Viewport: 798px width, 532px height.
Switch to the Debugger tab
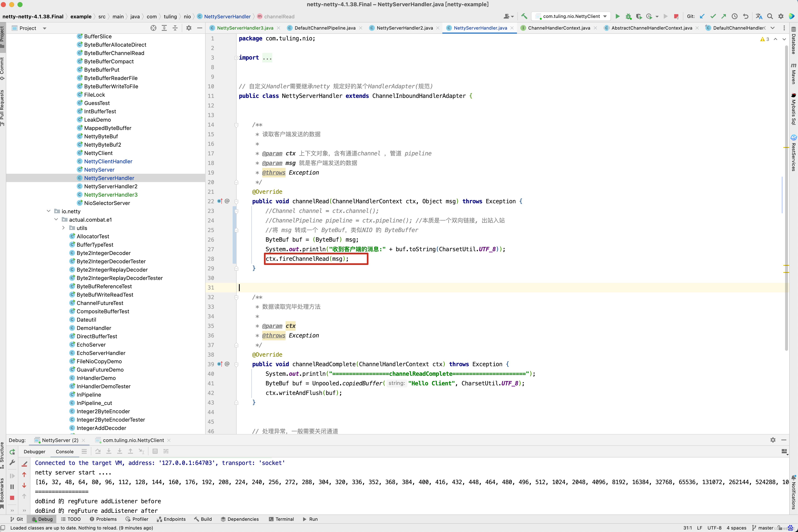(34, 452)
